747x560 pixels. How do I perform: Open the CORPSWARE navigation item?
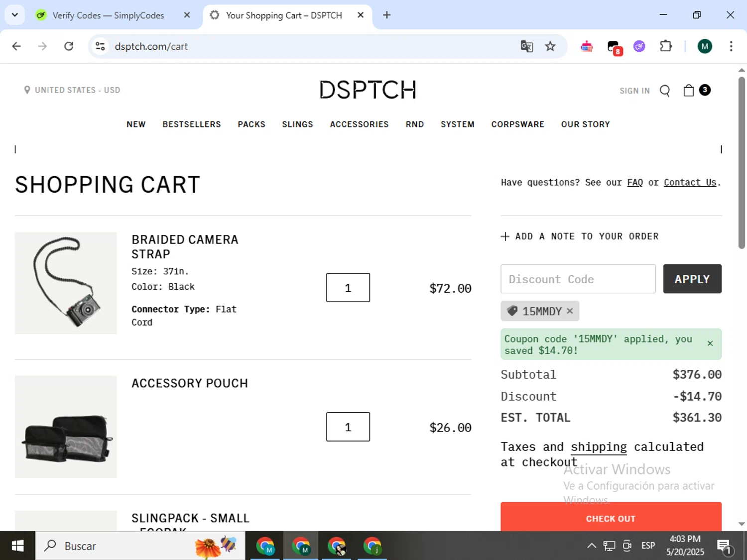point(518,124)
